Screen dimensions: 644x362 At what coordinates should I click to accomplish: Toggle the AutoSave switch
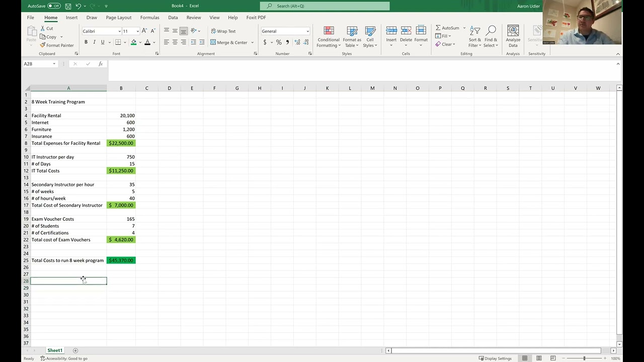pos(54,6)
